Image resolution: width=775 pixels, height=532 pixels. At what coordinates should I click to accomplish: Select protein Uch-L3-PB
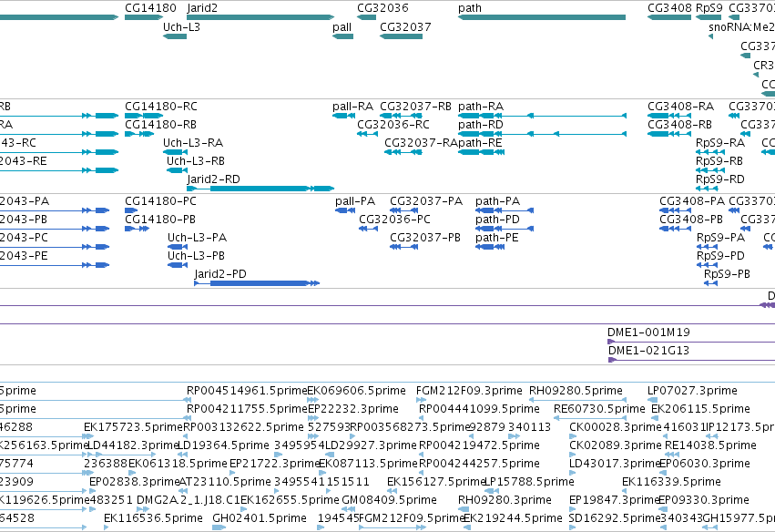(x=178, y=265)
